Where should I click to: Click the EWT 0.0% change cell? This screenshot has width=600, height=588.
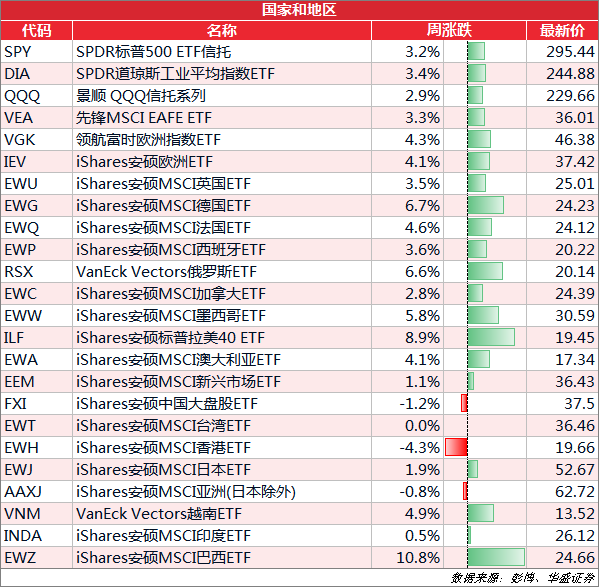408,425
